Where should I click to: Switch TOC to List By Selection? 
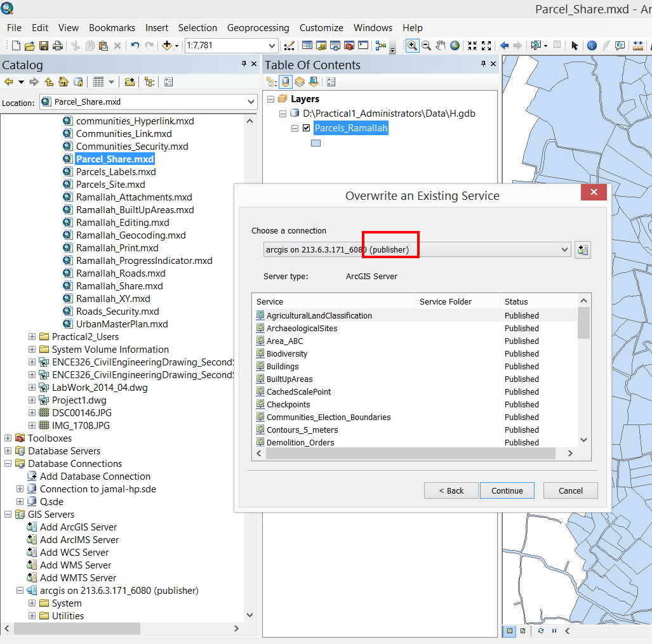tap(314, 82)
